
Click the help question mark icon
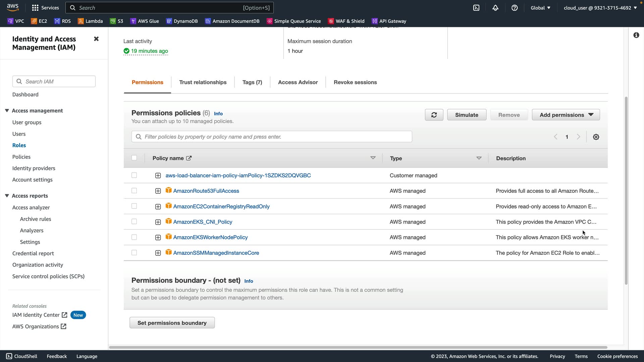pyautogui.click(x=515, y=8)
